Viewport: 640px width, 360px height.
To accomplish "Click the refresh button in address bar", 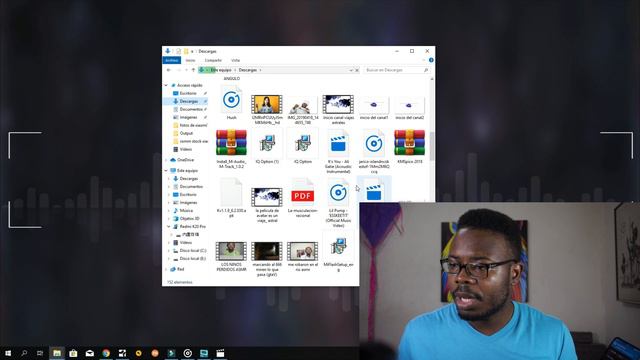I will [357, 70].
